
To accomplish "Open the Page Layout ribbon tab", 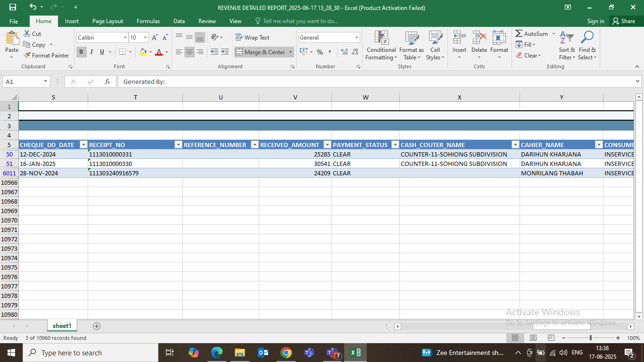I will pyautogui.click(x=107, y=21).
